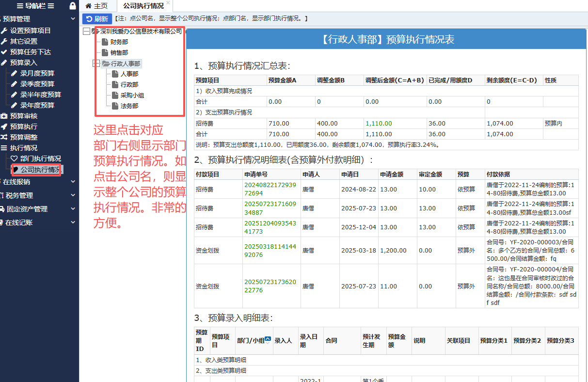Click the 部门执行情况 heart icon
This screenshot has width=588, height=382.
point(14,159)
